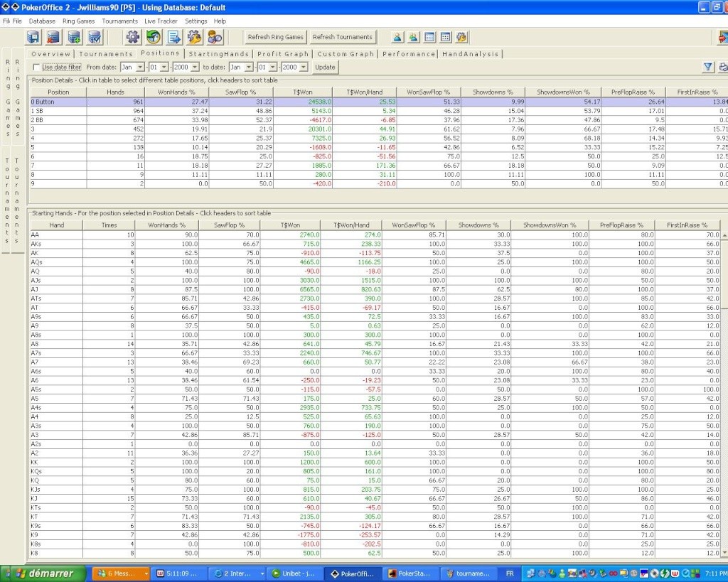Viewport: 728px width, 582px height.
Task: Open the to date month dropdown
Action: pyautogui.click(x=250, y=68)
